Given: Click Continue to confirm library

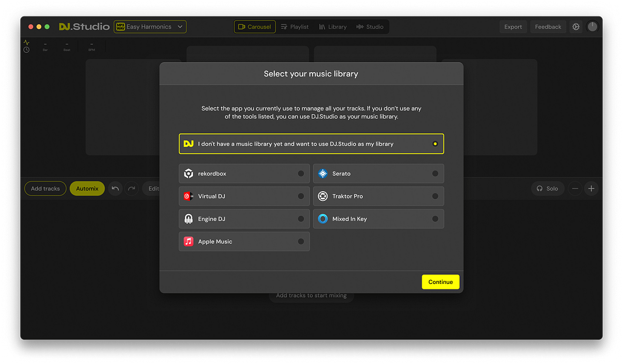Looking at the screenshot, I should pyautogui.click(x=440, y=282).
